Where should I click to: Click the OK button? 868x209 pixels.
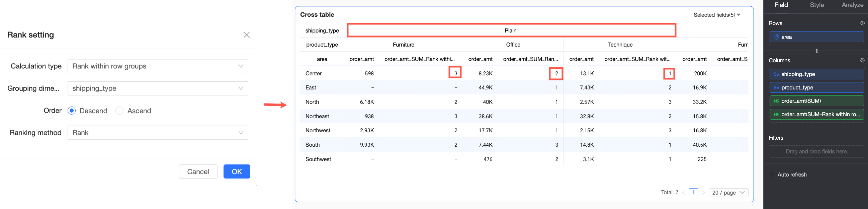pyautogui.click(x=237, y=171)
